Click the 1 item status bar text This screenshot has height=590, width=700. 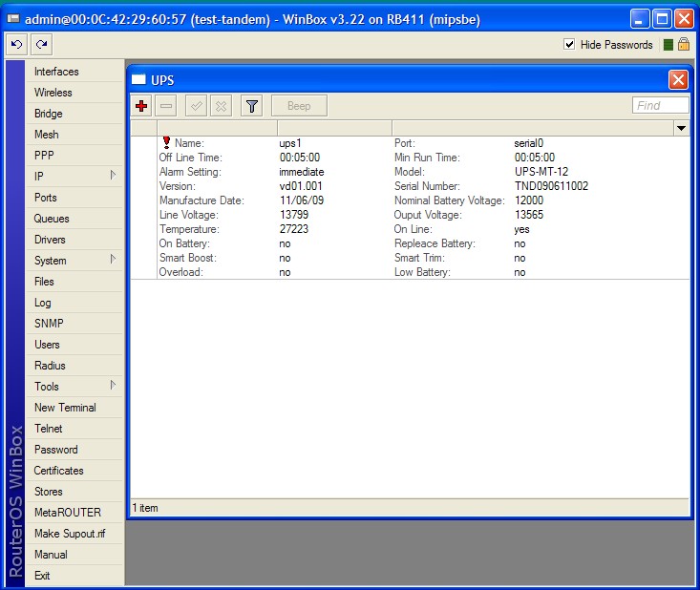tap(145, 508)
